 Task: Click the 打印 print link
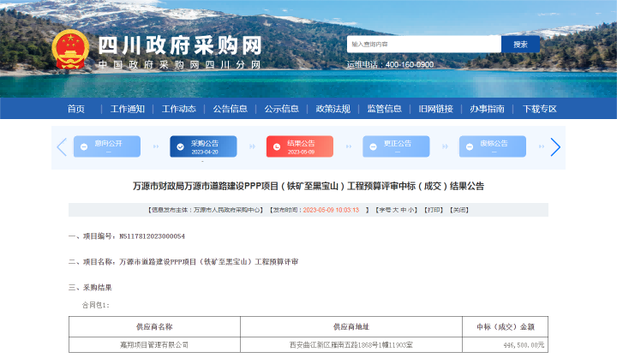pyautogui.click(x=433, y=209)
